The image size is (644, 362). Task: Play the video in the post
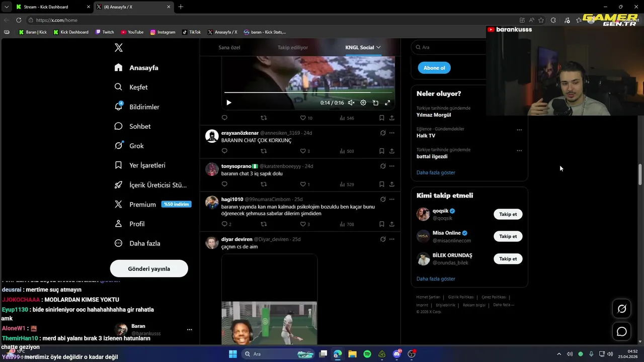click(228, 103)
